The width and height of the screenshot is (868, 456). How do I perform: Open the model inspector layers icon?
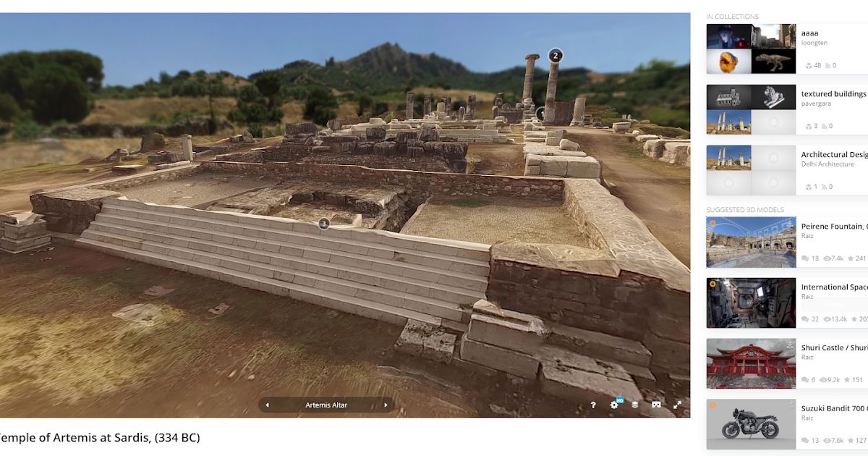click(x=635, y=405)
